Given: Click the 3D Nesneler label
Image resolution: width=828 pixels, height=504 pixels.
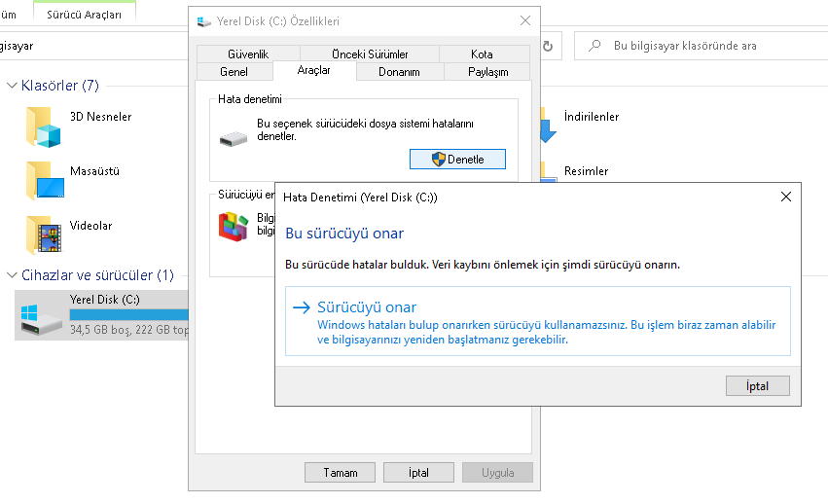Looking at the screenshot, I should pos(101,116).
